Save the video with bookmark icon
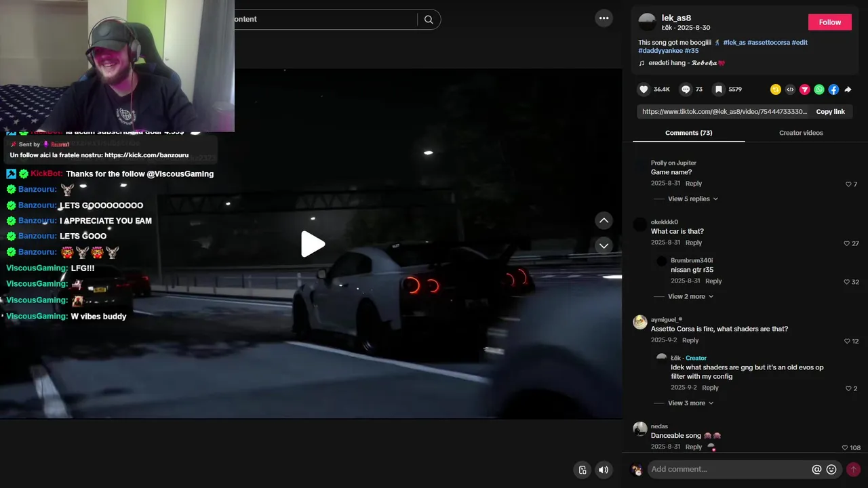868x488 pixels. [718, 89]
